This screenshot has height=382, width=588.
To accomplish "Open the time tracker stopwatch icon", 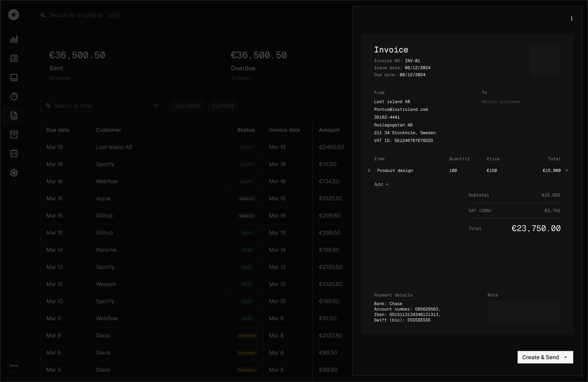I will [x=14, y=96].
